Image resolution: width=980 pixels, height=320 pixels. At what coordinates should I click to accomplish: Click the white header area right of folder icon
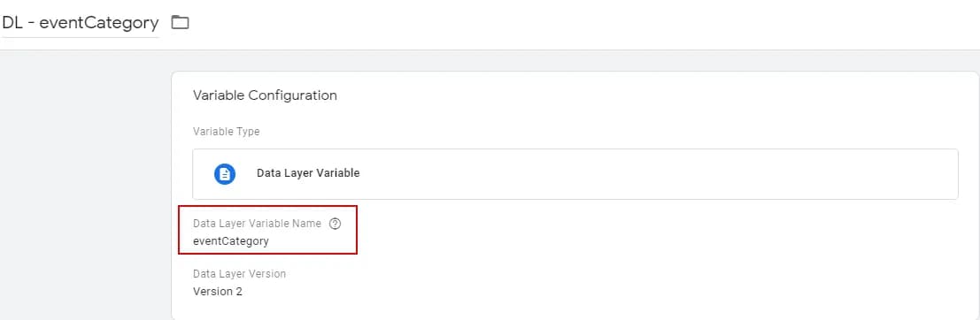582,24
